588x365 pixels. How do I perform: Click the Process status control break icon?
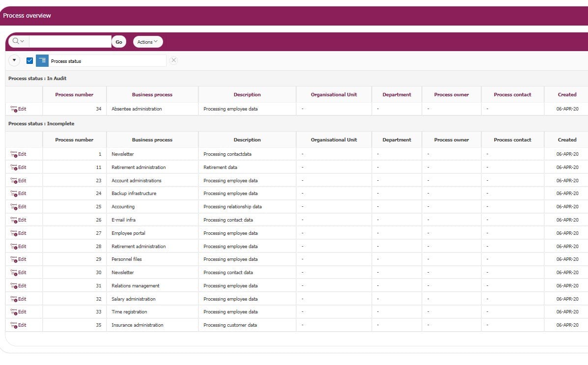point(42,60)
